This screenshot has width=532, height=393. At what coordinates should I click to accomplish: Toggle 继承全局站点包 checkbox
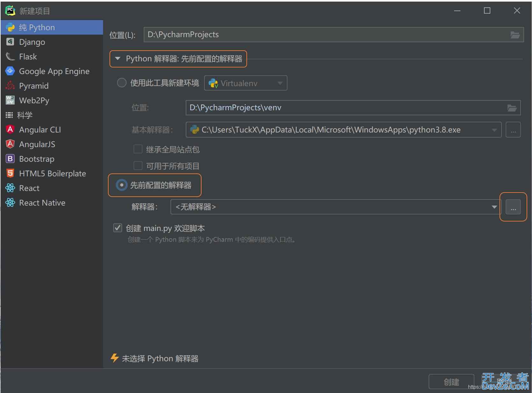138,149
